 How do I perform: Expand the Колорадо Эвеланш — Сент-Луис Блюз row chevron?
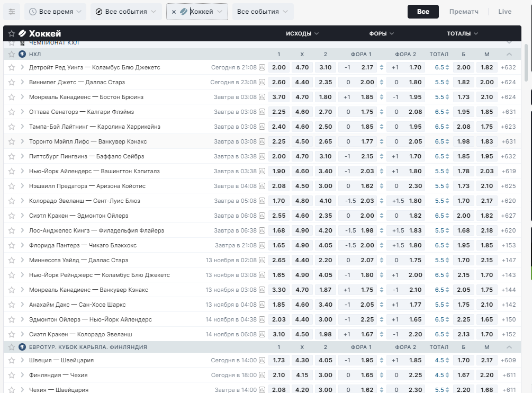[22, 201]
